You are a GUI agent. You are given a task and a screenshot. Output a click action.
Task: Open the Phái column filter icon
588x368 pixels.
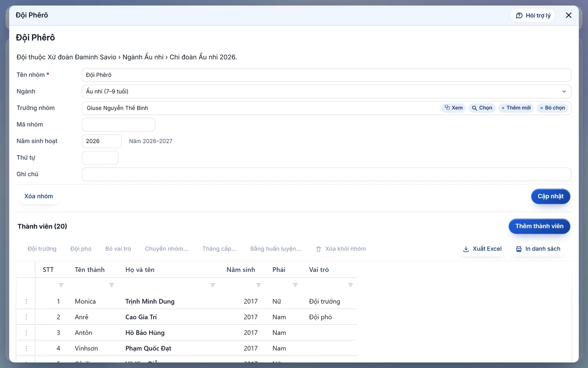click(295, 285)
